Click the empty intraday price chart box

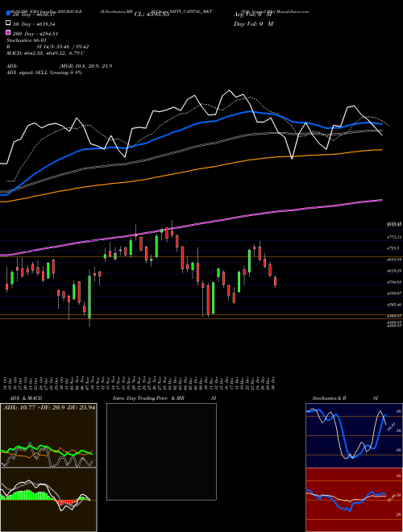click(x=161, y=451)
